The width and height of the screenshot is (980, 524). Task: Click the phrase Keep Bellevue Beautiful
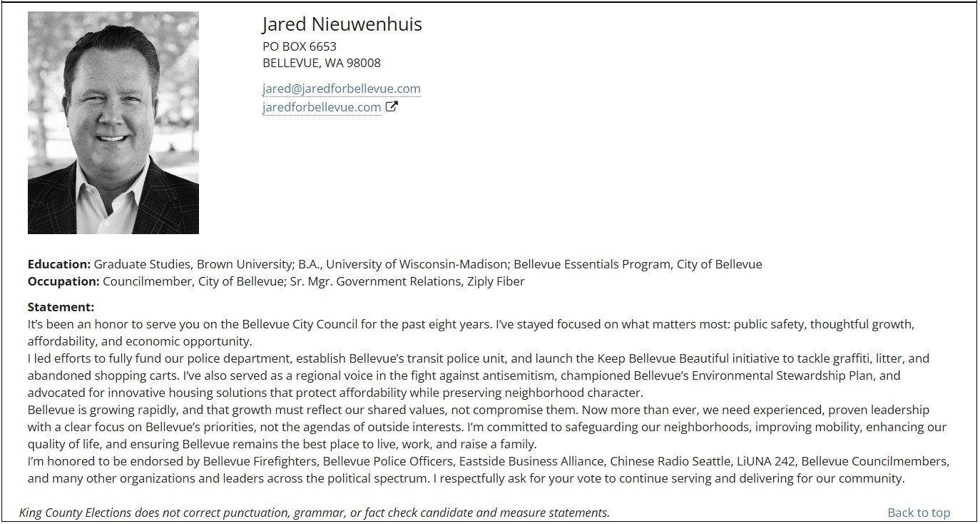tap(662, 358)
